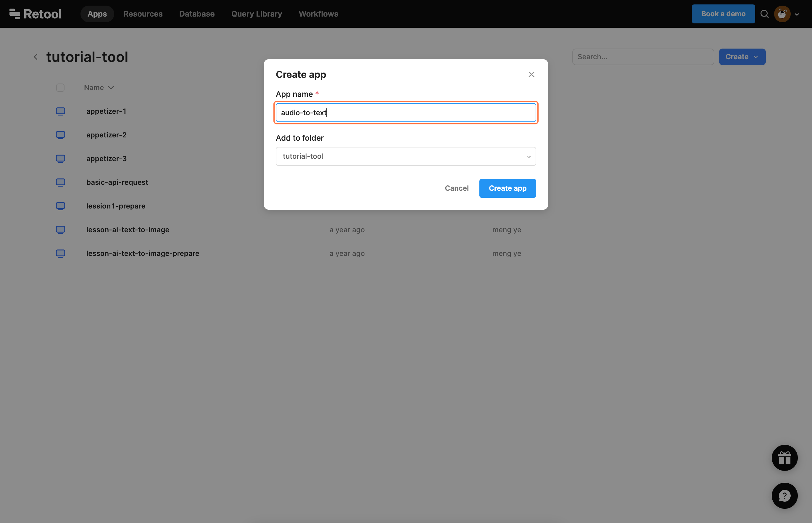
Task: Sort by the Name column chevron
Action: (111, 88)
